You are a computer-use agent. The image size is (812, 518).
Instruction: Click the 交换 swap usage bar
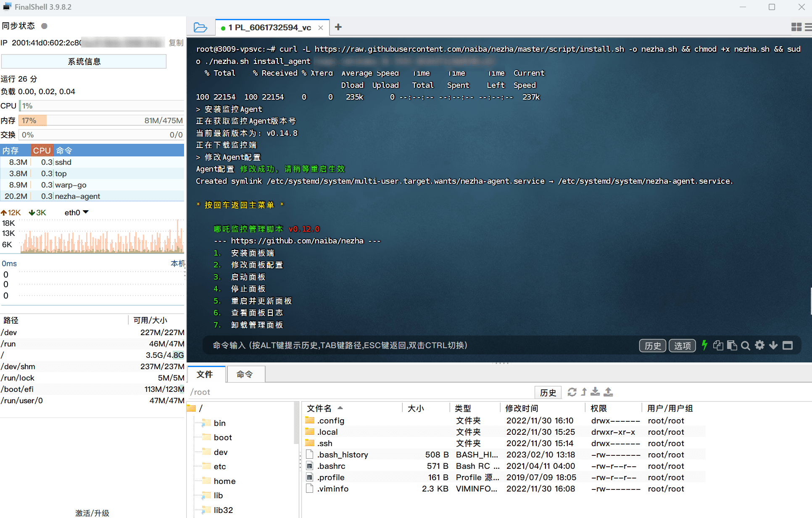102,135
